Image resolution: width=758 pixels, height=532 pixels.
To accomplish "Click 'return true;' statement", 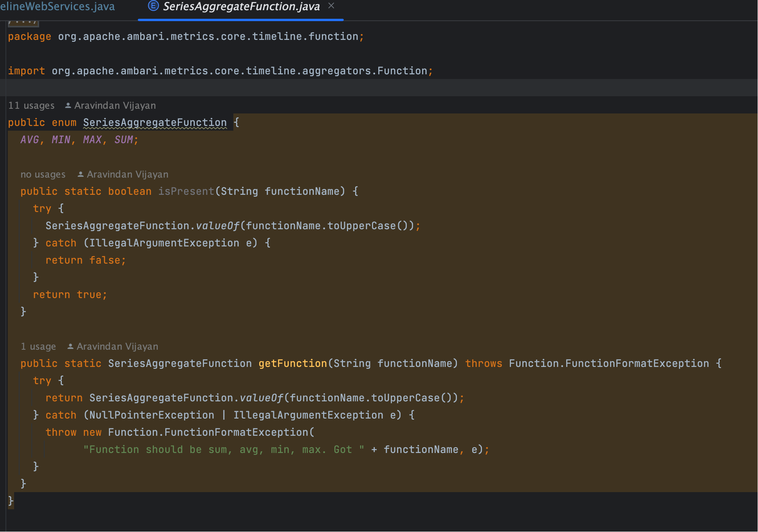I will [x=70, y=295].
